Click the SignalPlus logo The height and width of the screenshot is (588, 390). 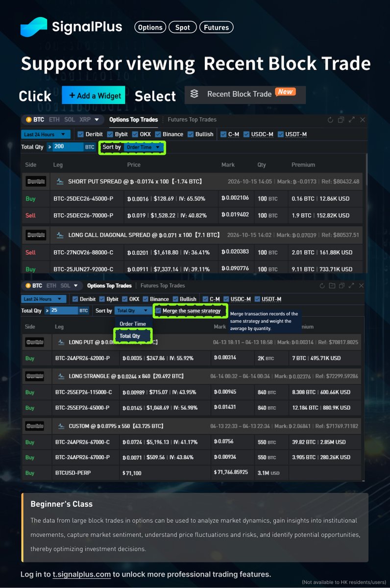click(71, 27)
